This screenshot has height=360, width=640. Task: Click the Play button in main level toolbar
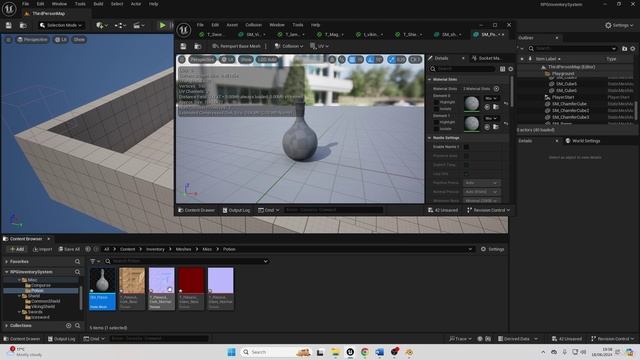click(162, 25)
